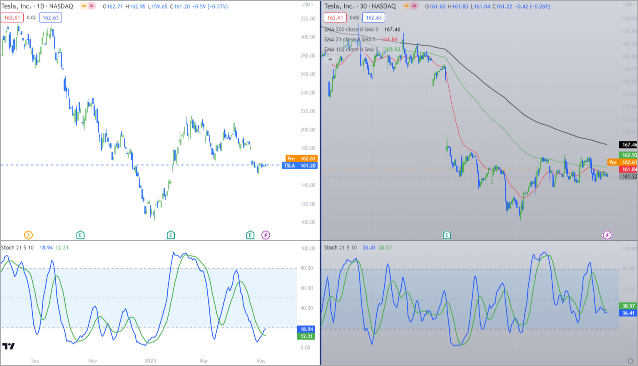The height and width of the screenshot is (366, 638).
Task: Click the Sep label on the time axis
Action: [x=35, y=361]
